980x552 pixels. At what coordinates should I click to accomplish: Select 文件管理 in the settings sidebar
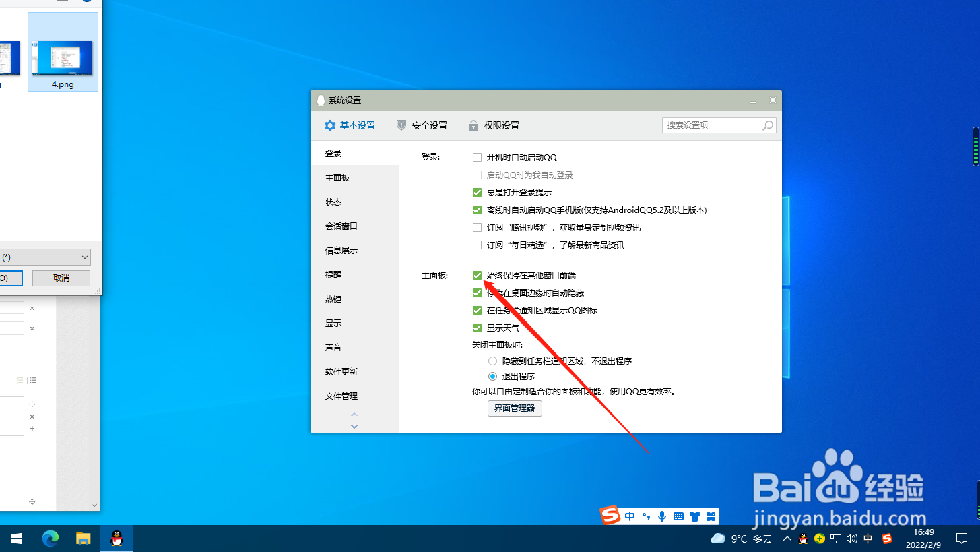tap(354, 396)
